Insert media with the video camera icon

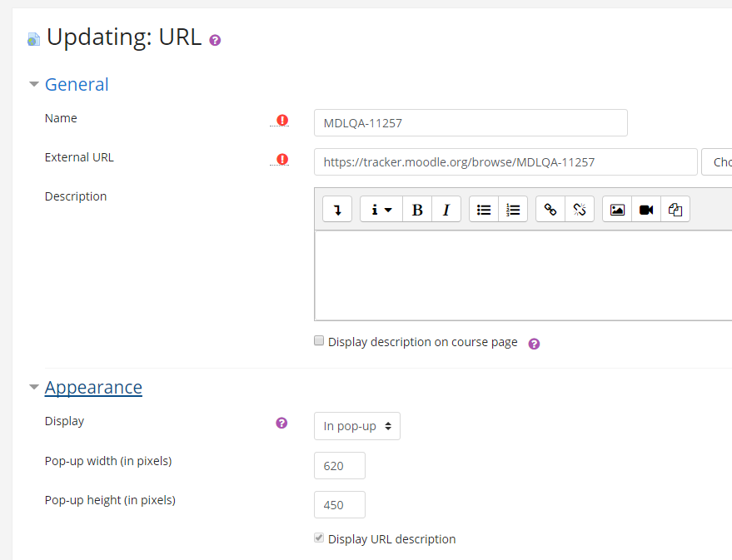coord(646,210)
